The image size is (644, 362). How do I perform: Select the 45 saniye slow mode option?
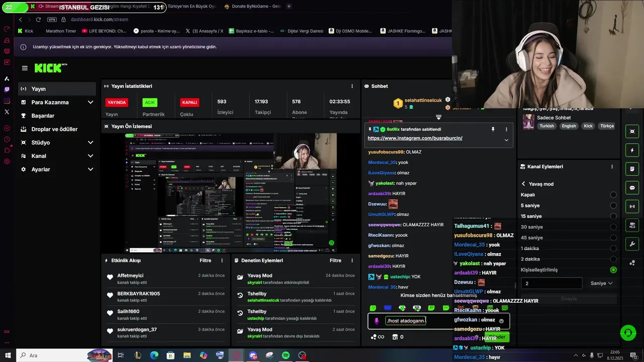point(613,237)
